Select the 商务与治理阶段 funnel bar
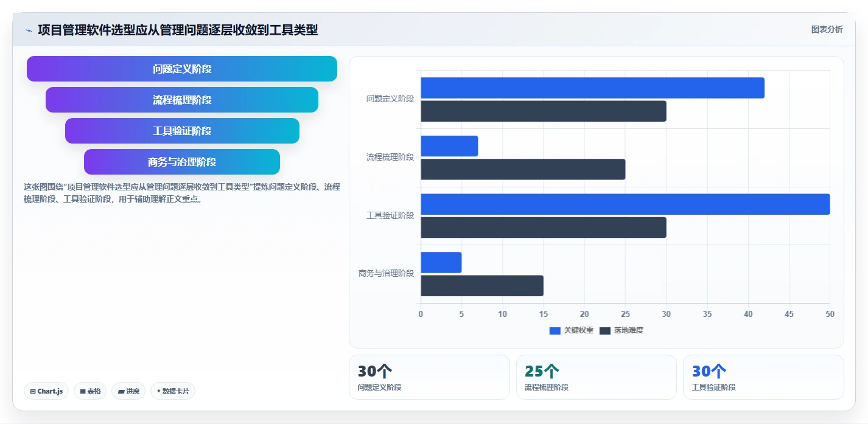 point(182,162)
